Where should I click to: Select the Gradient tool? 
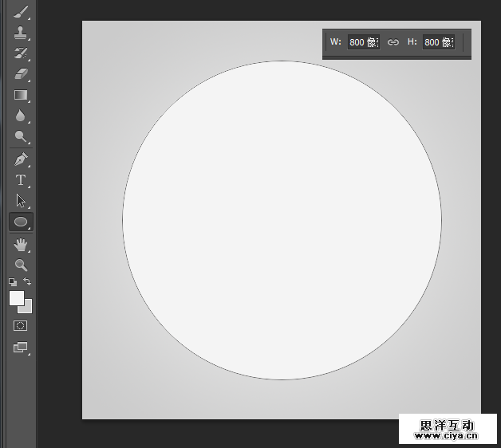click(x=21, y=96)
